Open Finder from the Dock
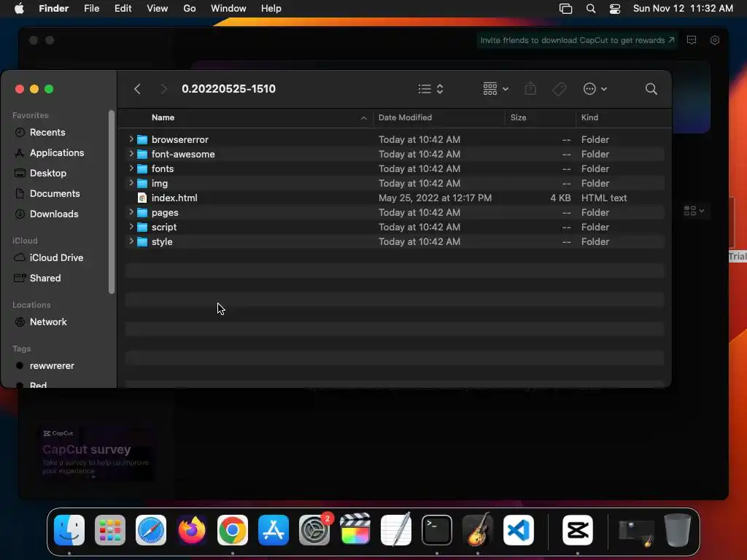The width and height of the screenshot is (747, 560). click(x=69, y=530)
